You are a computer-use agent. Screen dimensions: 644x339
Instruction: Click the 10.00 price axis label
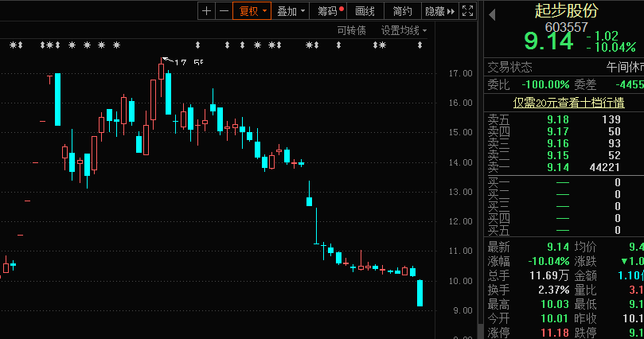click(x=460, y=281)
